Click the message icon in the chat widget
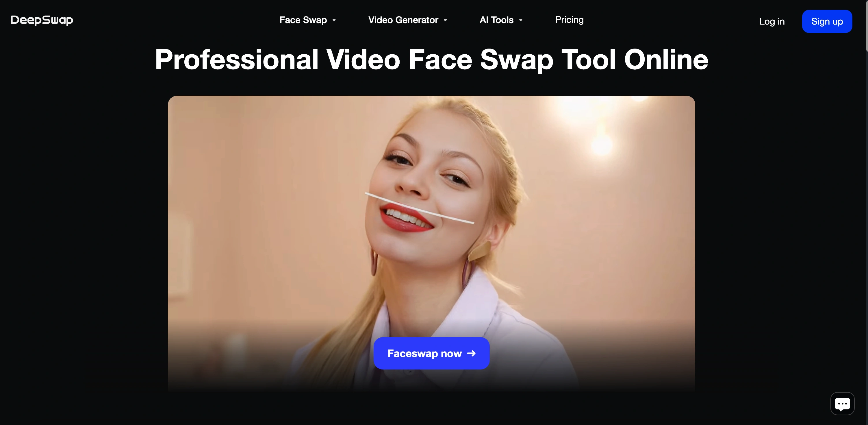868x425 pixels. pyautogui.click(x=842, y=403)
